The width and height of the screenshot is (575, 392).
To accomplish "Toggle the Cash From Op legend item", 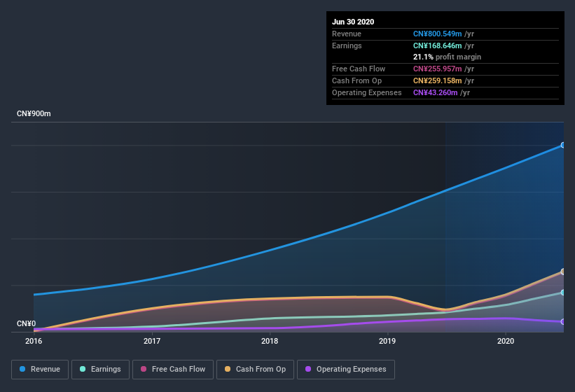I will coord(254,369).
